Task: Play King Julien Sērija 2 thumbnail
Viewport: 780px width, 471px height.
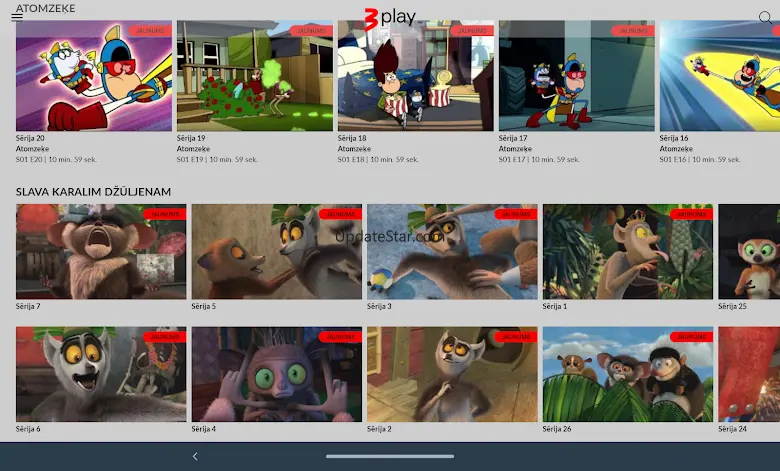Action: (x=452, y=374)
